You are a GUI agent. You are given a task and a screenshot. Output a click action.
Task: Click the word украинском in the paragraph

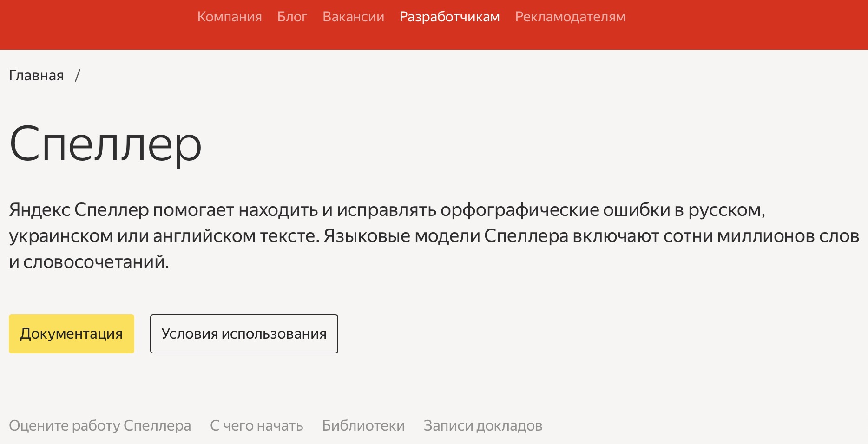pos(60,236)
